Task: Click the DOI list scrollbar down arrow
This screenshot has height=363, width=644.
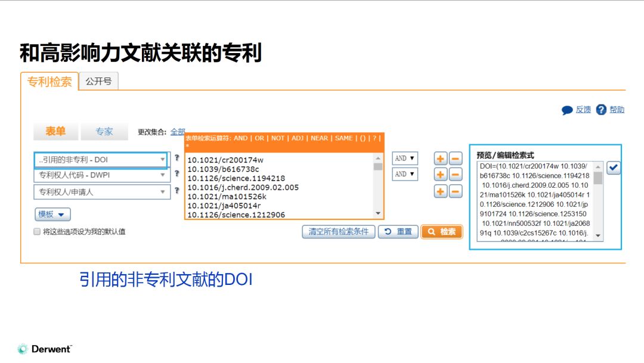Action: [x=378, y=213]
